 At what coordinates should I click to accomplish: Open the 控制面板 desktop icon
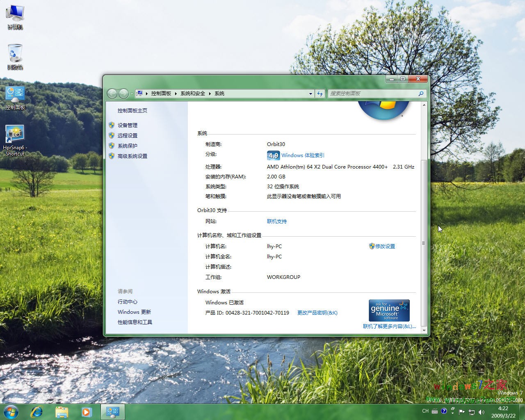click(x=15, y=97)
